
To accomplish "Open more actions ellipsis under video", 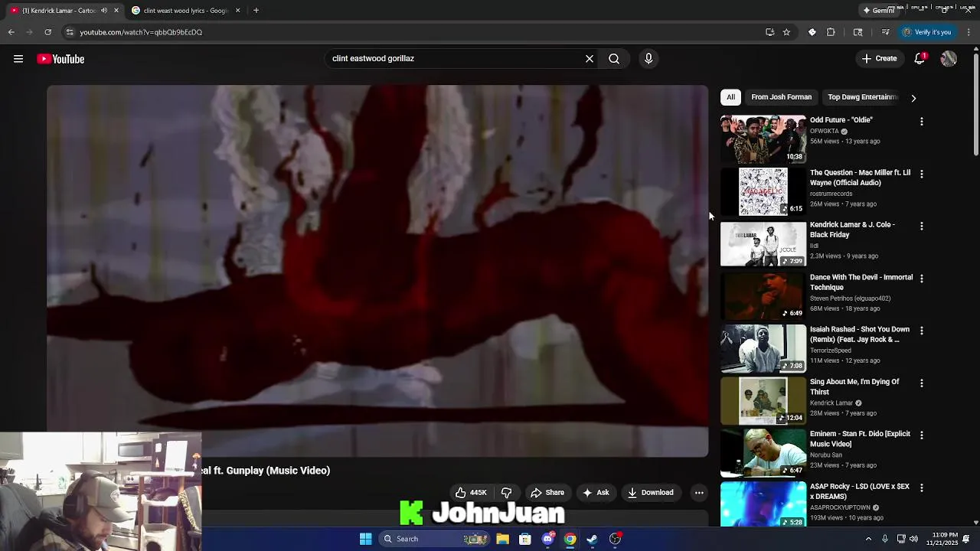I will (x=699, y=493).
